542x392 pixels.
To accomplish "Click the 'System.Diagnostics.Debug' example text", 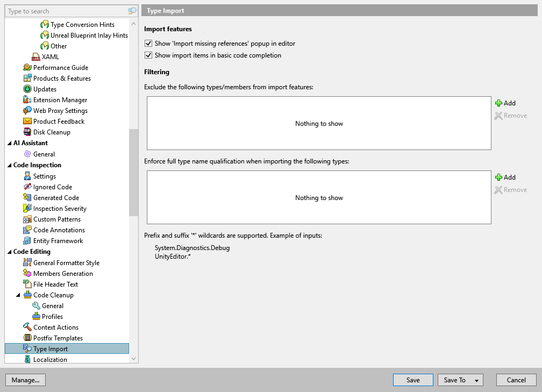I will coord(192,248).
